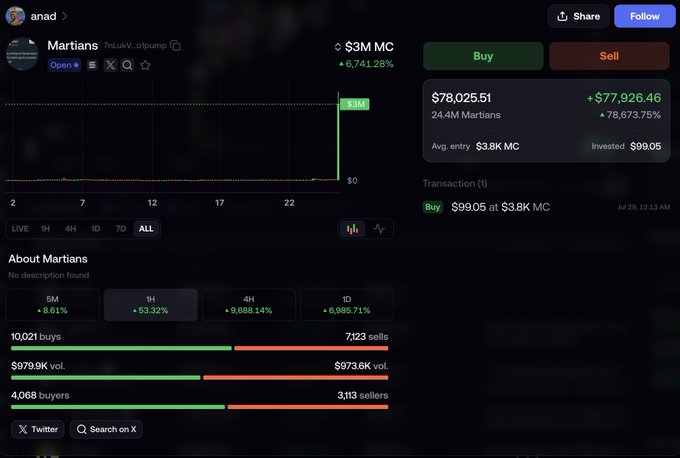The height and width of the screenshot is (458, 680).
Task: Click the 4,068 buyers count
Action: coord(40,396)
